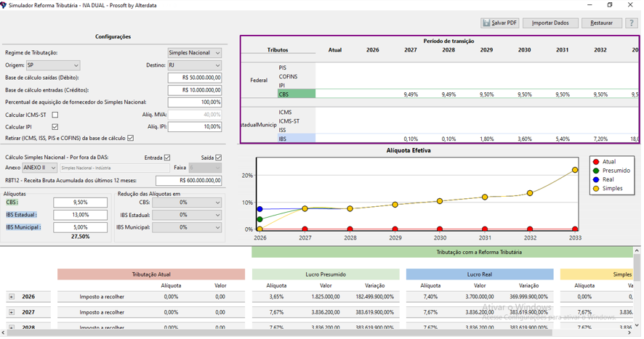This screenshot has width=644, height=339.
Task: Click the Restaurar button
Action: [x=601, y=23]
